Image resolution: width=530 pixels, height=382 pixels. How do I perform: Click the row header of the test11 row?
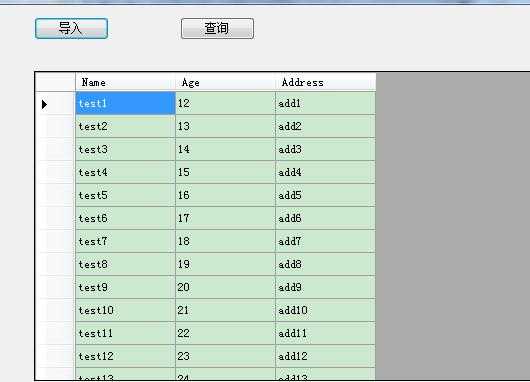click(x=55, y=333)
